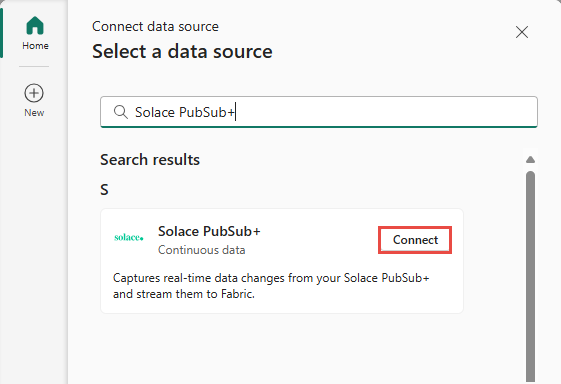Click the Continuous data subtitle
This screenshot has width=561, height=384.
point(201,250)
